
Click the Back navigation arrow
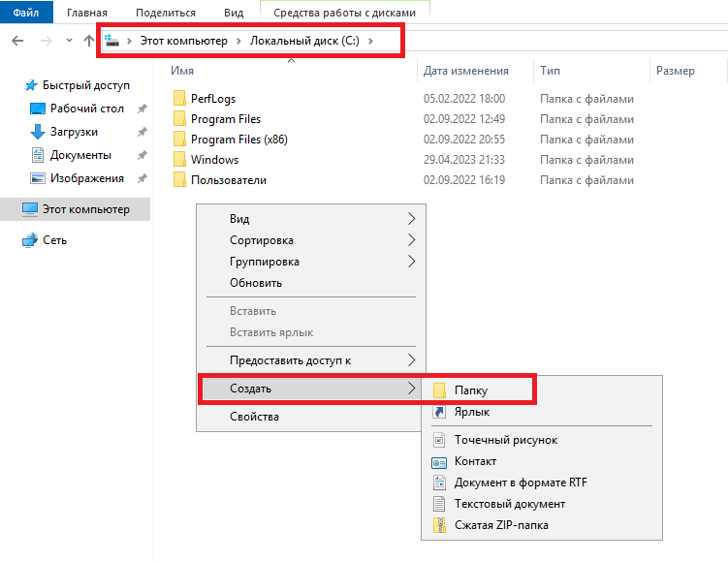17,41
